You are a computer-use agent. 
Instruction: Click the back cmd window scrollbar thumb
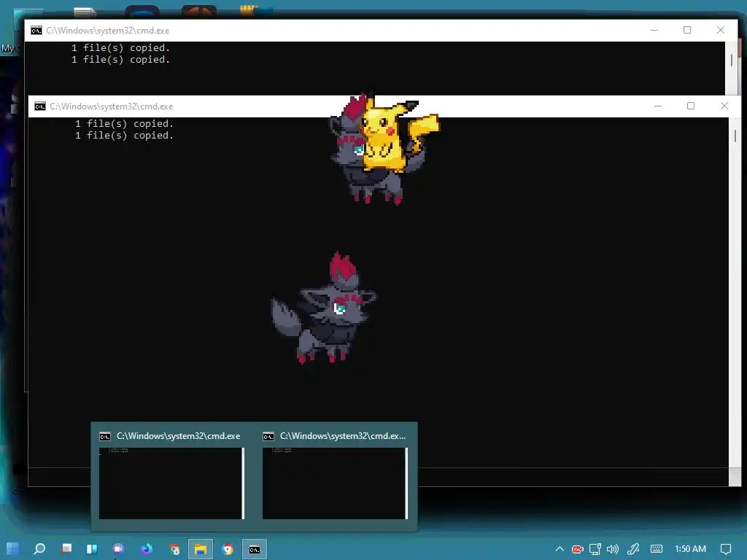coord(732,60)
